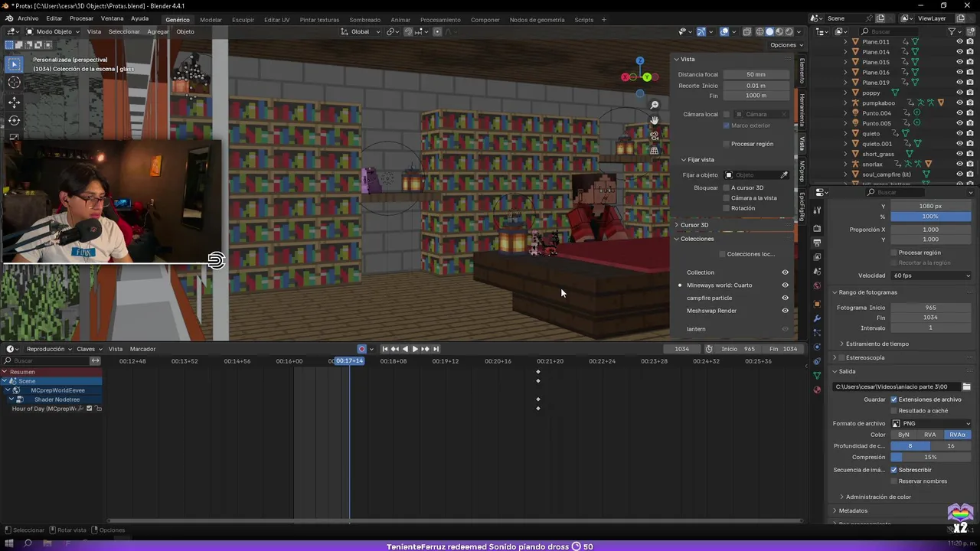Click the output path folder browse icon

pos(966,386)
